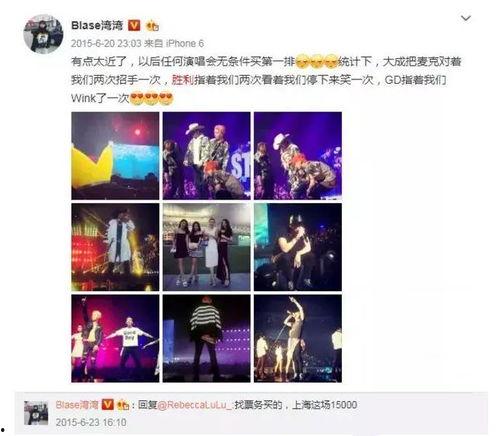Open the singer with raised arm photo

pyautogui.click(x=298, y=338)
